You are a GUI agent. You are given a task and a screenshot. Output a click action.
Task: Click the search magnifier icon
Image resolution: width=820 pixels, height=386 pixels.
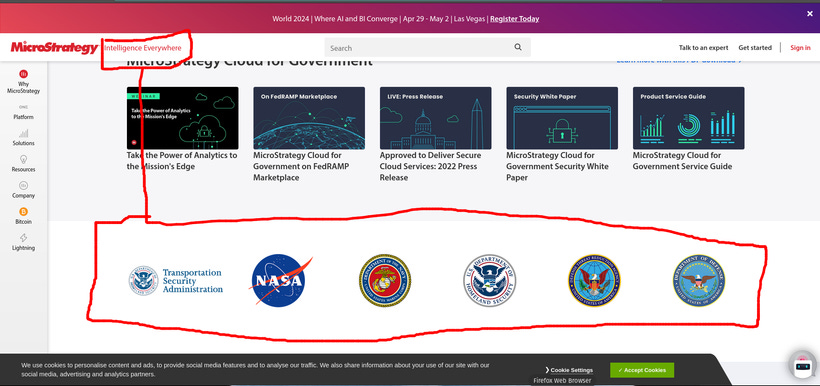tap(518, 47)
